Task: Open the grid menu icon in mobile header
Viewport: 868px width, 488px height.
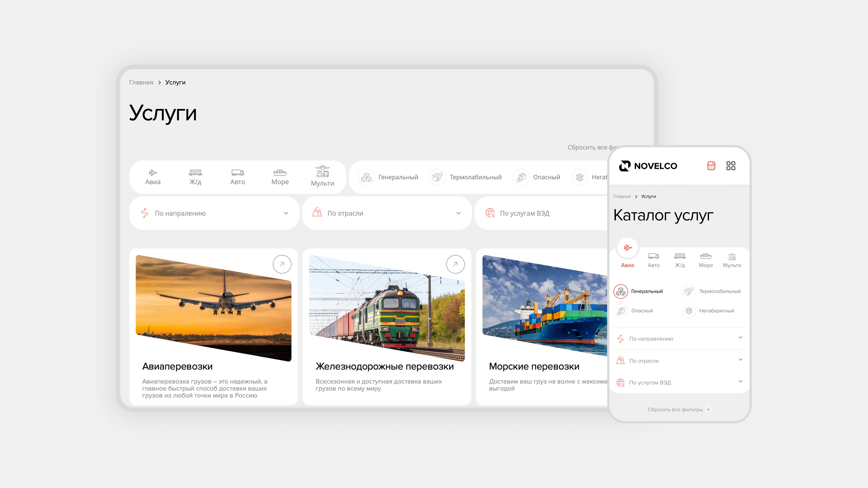Action: click(731, 166)
